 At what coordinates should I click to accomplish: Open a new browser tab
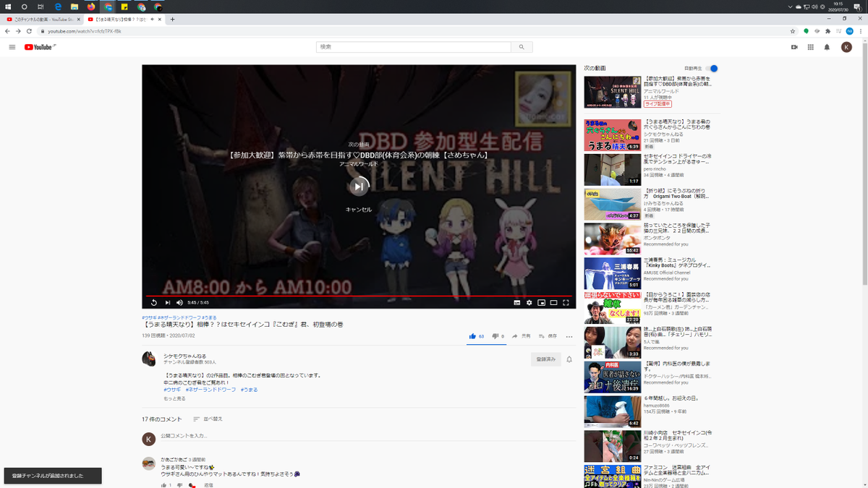[172, 19]
